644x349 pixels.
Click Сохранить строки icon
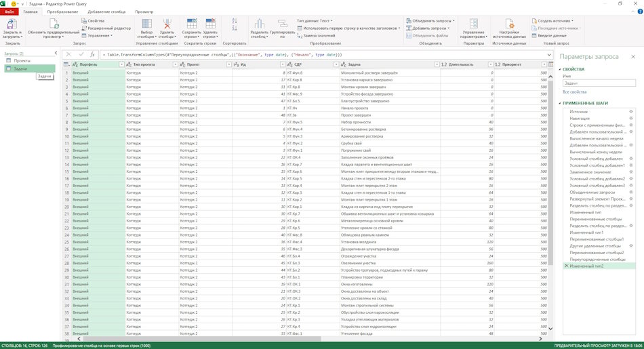tap(191, 24)
